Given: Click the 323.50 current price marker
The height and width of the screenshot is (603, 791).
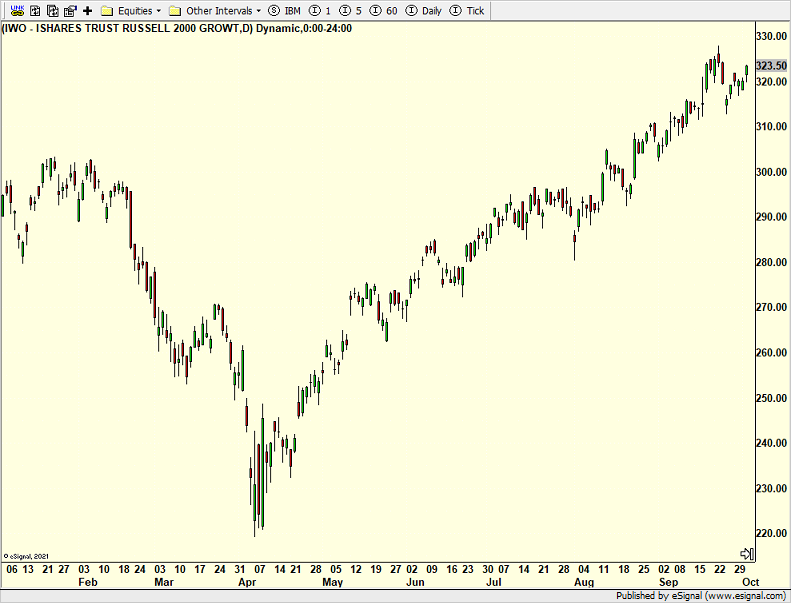Looking at the screenshot, I should click(770, 65).
